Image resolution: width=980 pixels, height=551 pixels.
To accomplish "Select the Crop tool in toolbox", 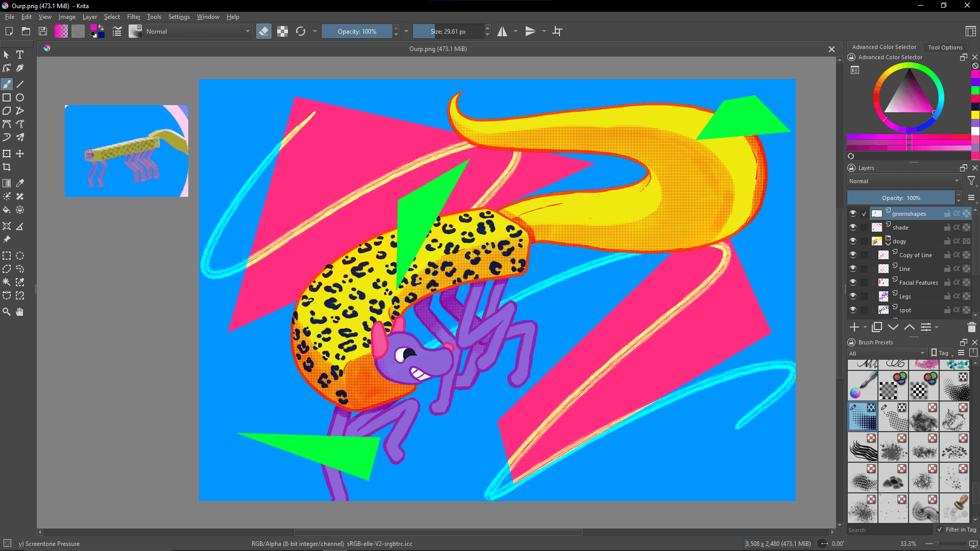I will tap(7, 167).
